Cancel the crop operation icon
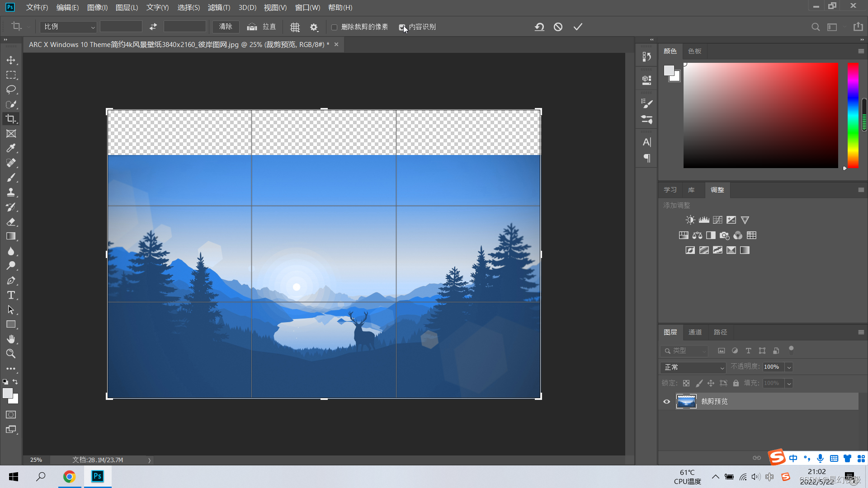Screen dimensions: 868x488 click(558, 27)
